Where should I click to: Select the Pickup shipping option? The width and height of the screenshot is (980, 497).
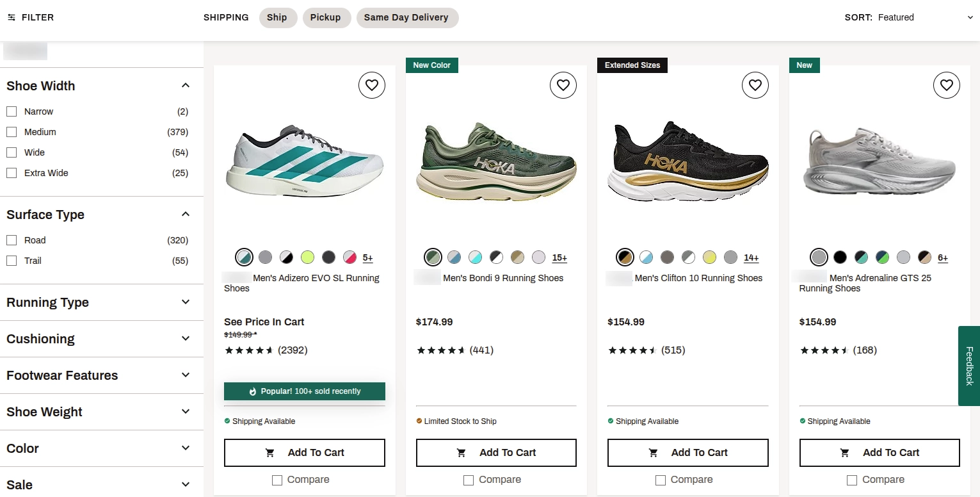(326, 17)
